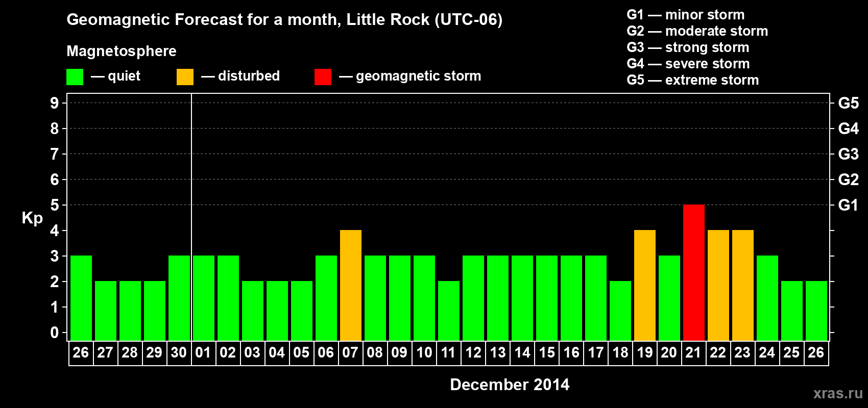Viewport: 868px width, 408px height.
Task: Select the green bar for November 26
Action: (x=81, y=298)
